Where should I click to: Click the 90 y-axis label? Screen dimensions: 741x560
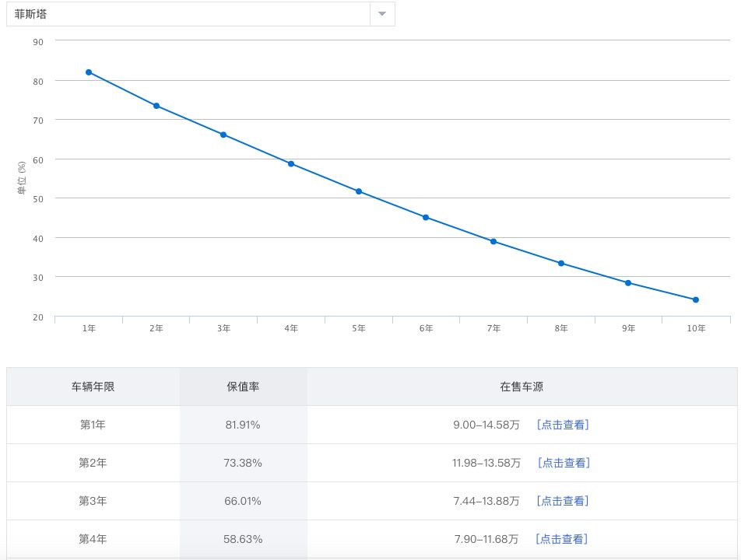pos(38,42)
